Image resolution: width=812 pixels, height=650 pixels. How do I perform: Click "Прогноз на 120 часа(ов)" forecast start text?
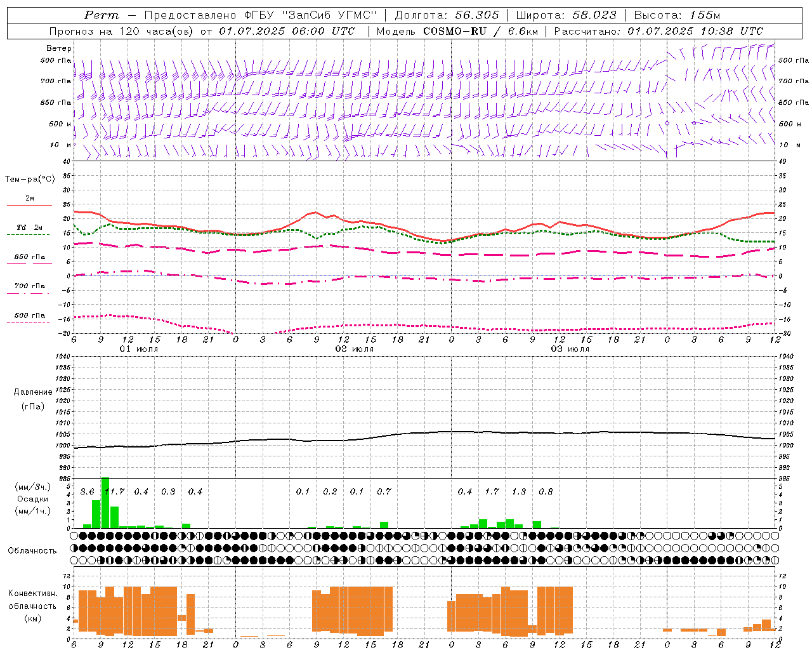click(122, 31)
